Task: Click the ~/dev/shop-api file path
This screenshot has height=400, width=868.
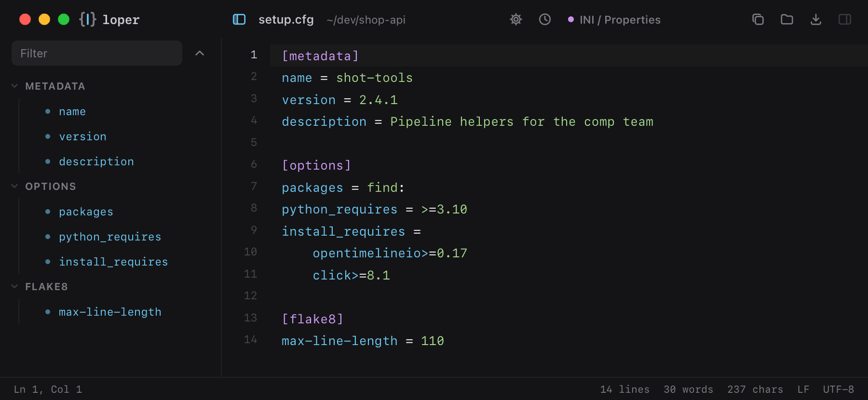Action: point(366,20)
